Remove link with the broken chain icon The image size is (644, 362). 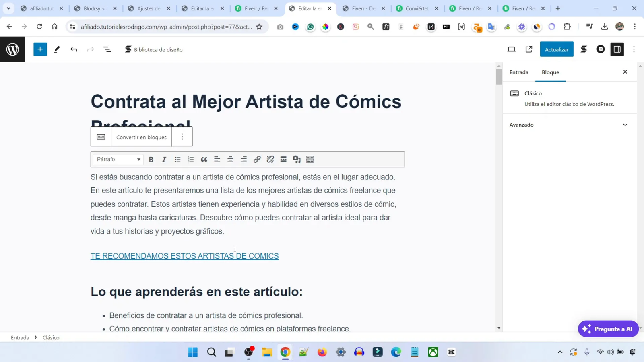tap(270, 160)
